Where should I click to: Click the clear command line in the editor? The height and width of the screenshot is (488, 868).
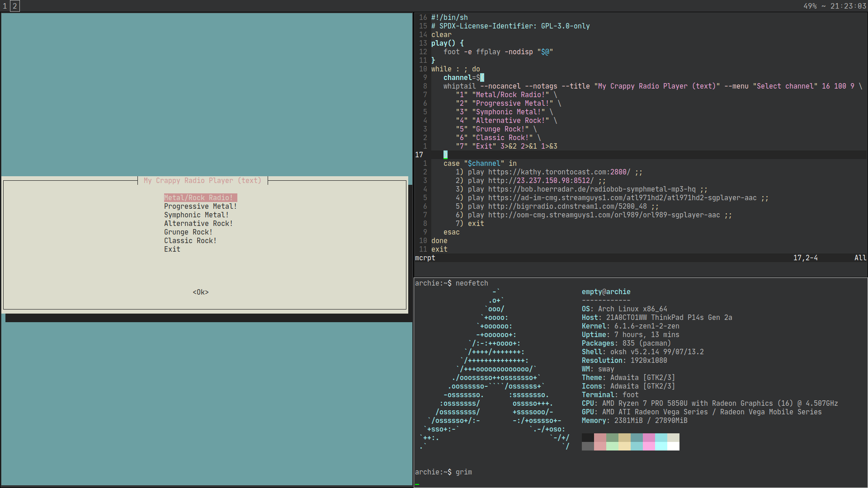441,35
